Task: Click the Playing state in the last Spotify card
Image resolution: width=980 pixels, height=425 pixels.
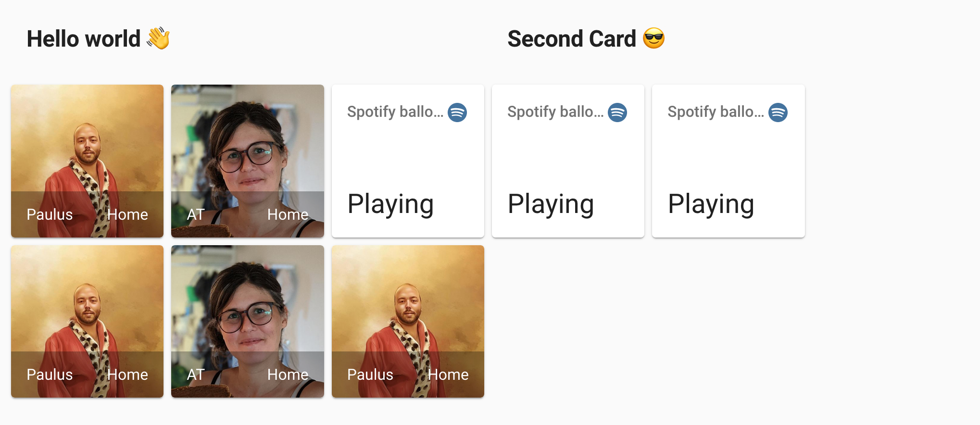Action: pyautogui.click(x=711, y=204)
